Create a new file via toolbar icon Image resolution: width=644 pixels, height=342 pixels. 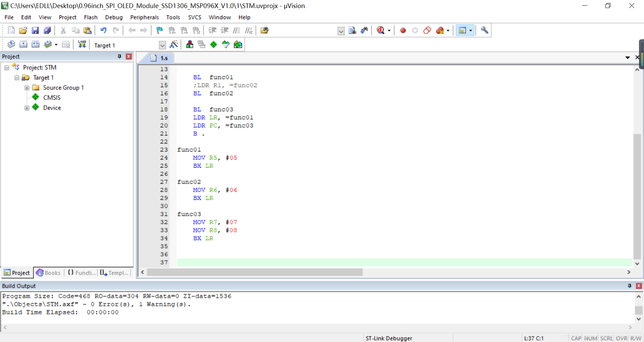11,31
